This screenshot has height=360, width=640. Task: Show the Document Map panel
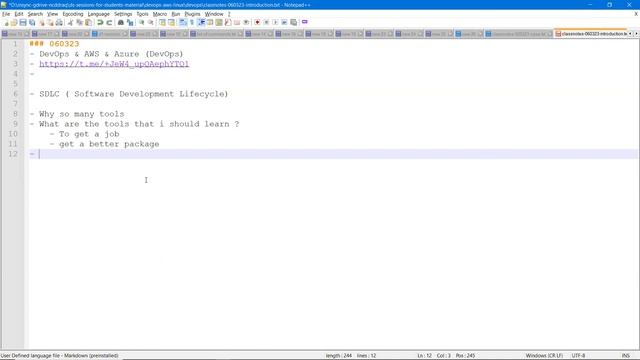point(219,22)
